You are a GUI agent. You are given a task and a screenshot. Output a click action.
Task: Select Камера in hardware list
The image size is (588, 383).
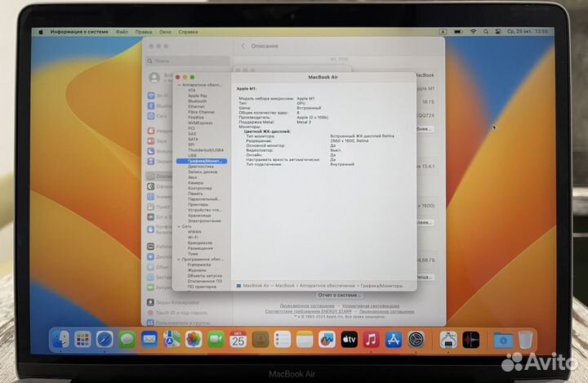tap(195, 183)
